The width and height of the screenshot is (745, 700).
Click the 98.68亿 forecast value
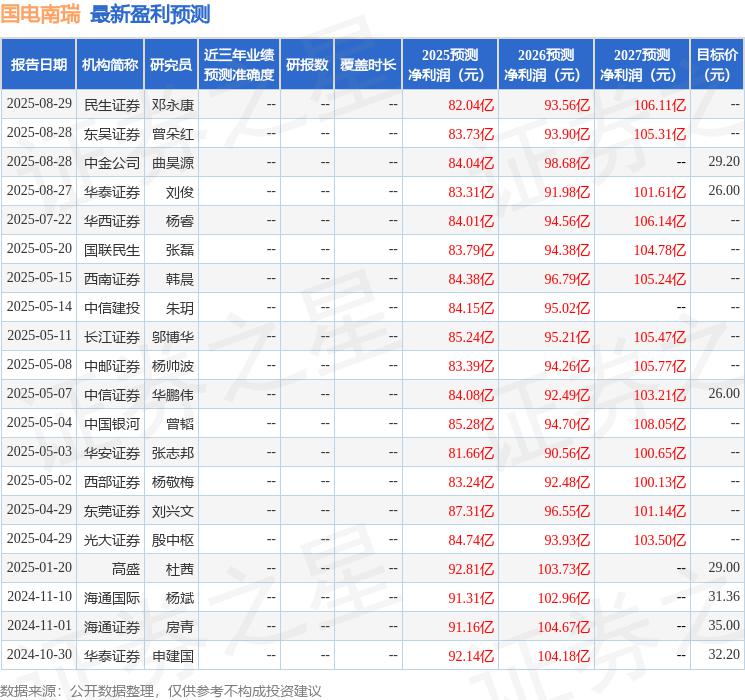pos(567,163)
